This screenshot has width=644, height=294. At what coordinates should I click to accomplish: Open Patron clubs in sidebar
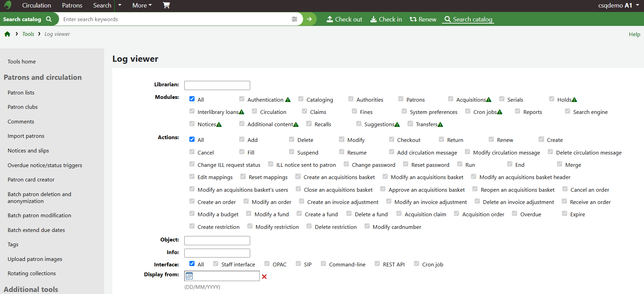[23, 107]
